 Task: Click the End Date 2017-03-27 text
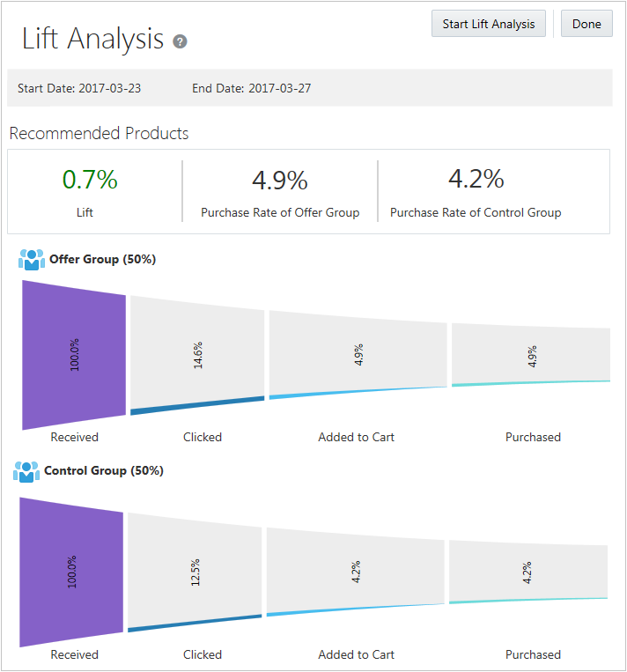tap(251, 88)
